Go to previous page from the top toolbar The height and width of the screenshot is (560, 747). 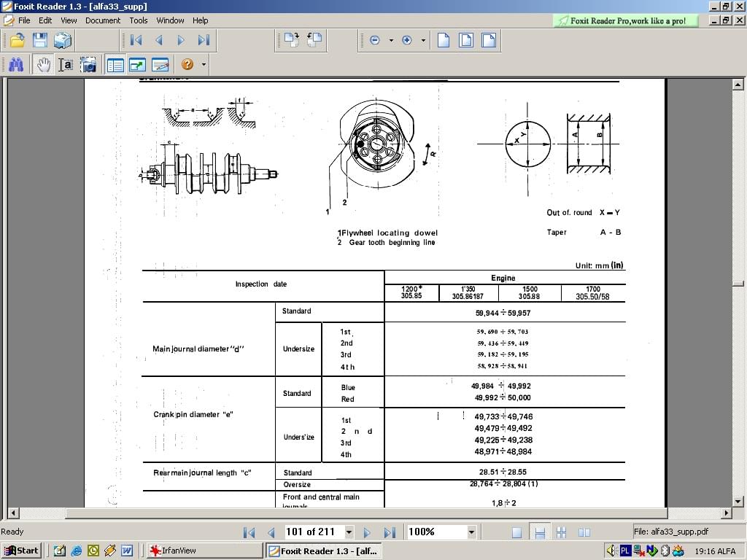click(159, 40)
